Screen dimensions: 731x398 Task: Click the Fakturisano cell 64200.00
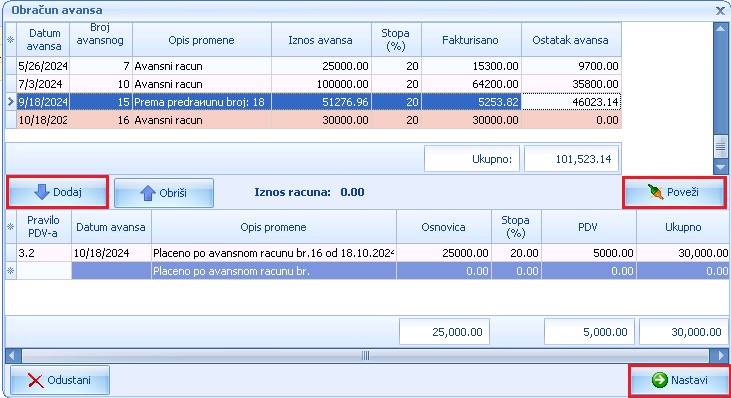coord(471,84)
